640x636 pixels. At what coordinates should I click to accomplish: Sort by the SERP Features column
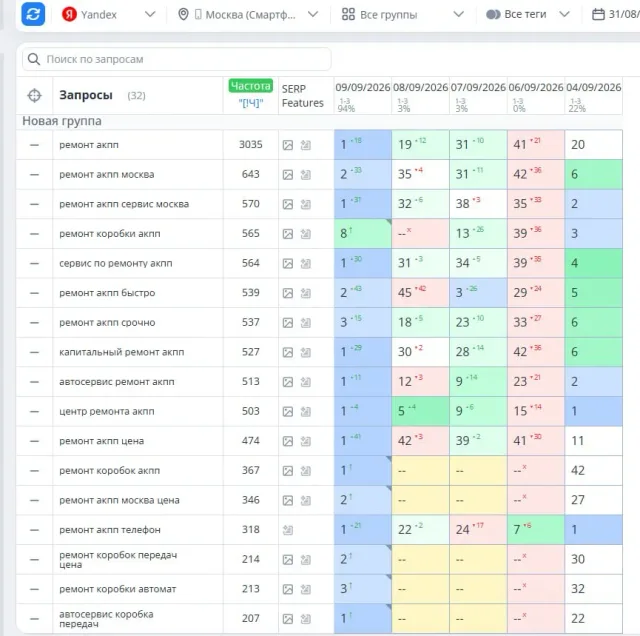302,96
